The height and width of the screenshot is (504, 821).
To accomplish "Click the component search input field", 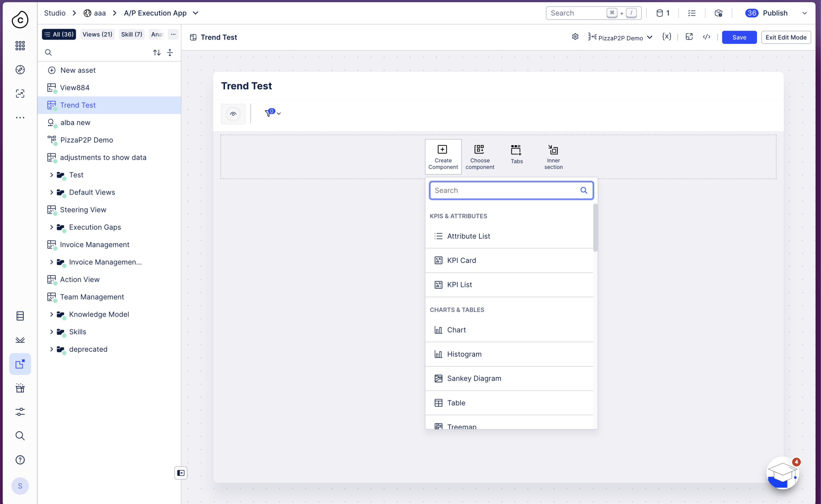I will pyautogui.click(x=504, y=190).
